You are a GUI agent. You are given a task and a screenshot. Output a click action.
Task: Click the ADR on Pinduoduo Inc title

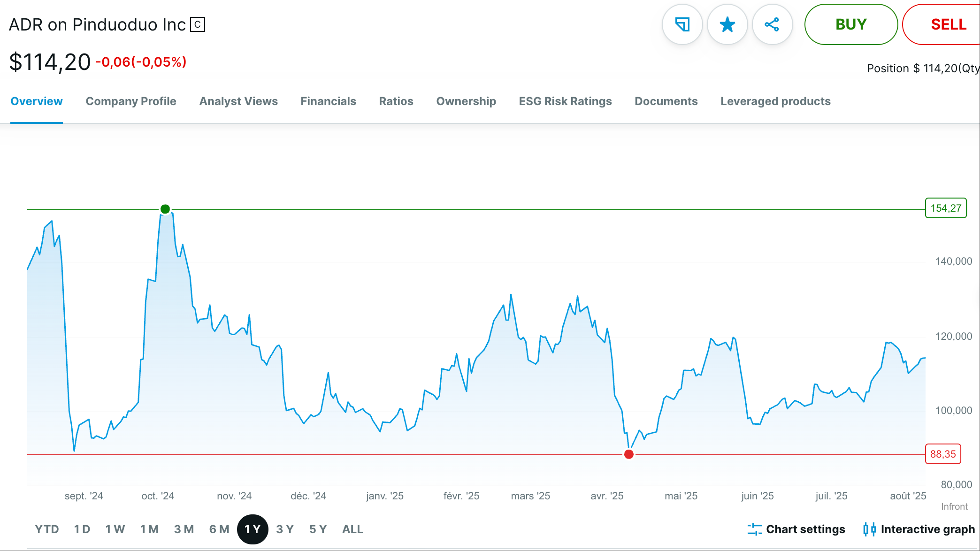tap(97, 24)
